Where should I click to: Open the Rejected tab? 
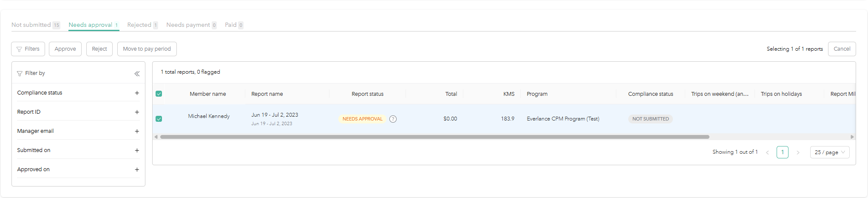[139, 25]
